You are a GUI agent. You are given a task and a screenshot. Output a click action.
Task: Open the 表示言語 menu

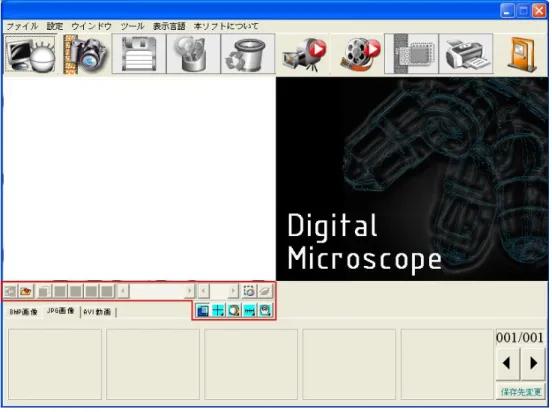pyautogui.click(x=169, y=26)
